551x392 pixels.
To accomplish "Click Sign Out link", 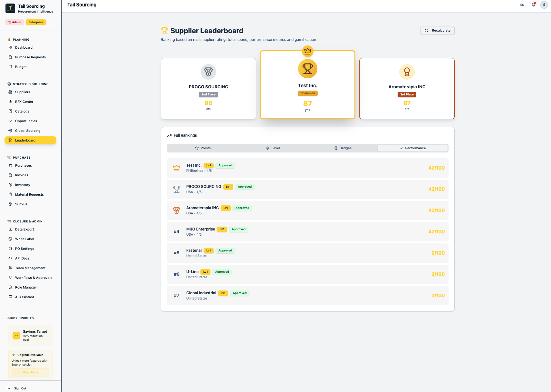I will tap(20, 388).
